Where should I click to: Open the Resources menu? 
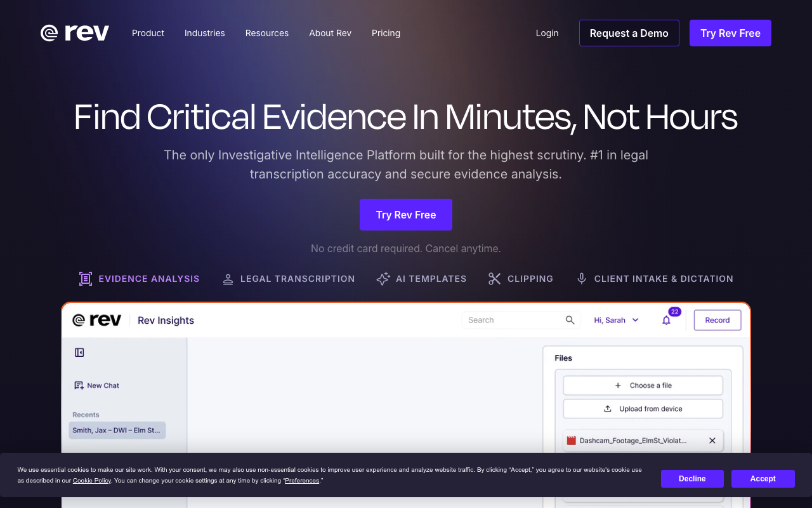click(267, 33)
